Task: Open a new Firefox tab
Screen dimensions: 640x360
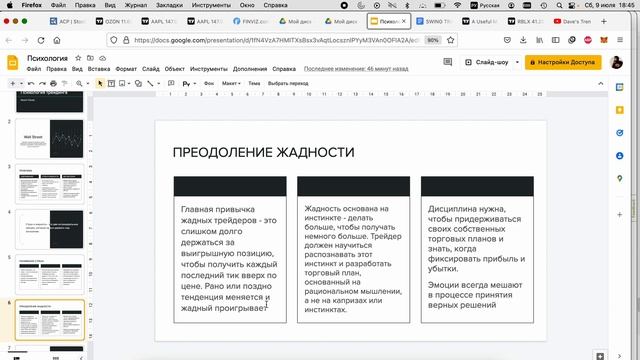Action: coord(604,21)
